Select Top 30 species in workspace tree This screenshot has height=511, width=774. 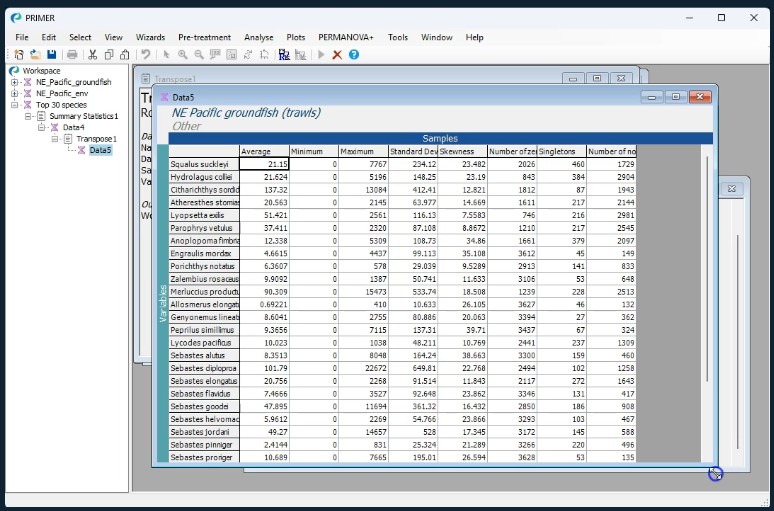pos(61,105)
